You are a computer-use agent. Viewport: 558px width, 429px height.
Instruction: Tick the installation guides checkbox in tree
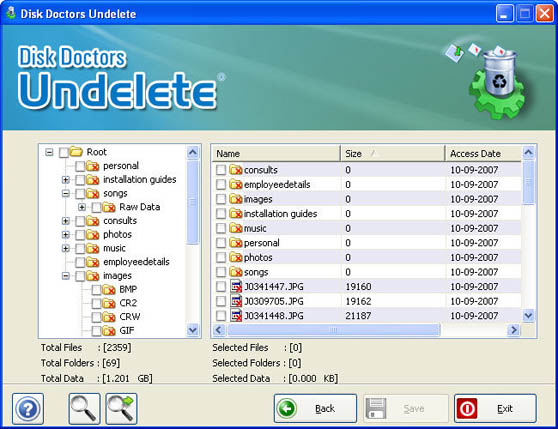80,180
